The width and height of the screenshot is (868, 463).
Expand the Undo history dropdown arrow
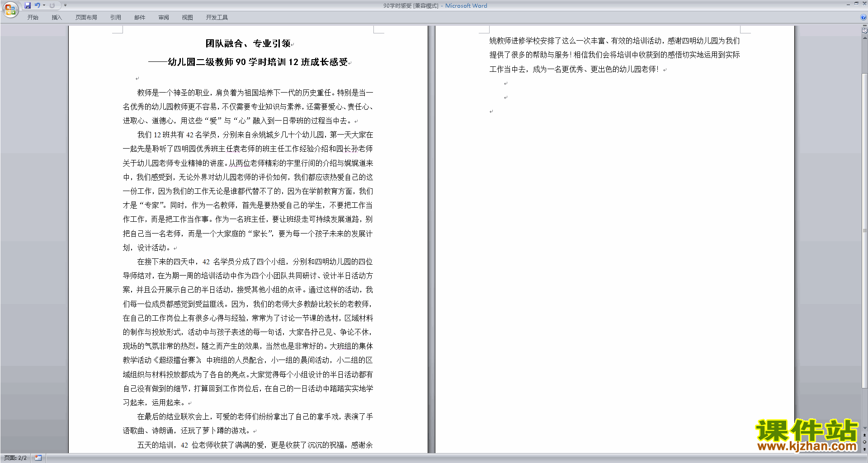(x=44, y=5)
